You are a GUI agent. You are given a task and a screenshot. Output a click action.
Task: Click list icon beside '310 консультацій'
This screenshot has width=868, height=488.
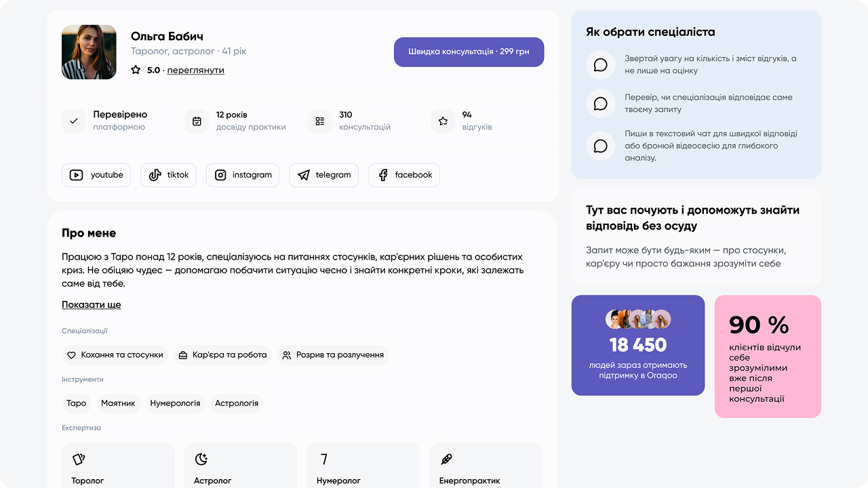pyautogui.click(x=320, y=121)
